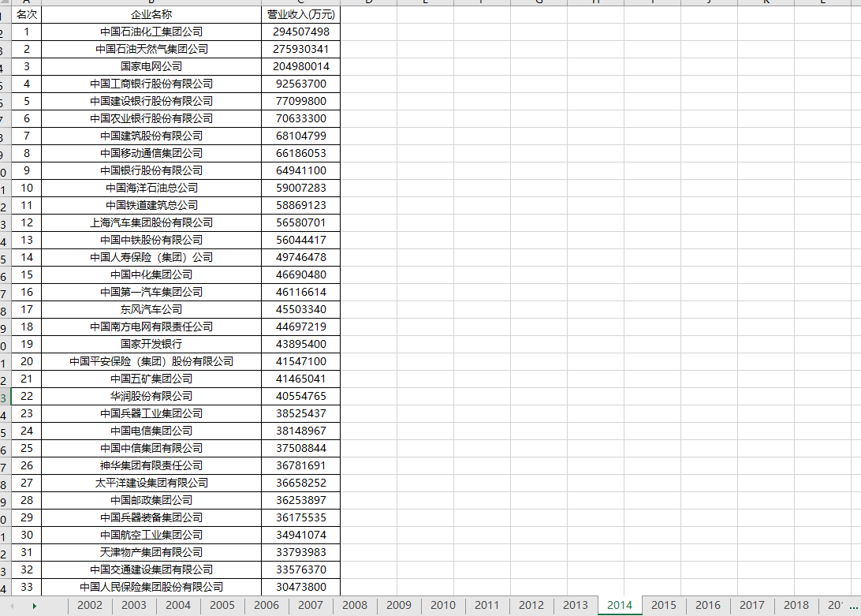Select cell 中国第一汽车集团公司

coord(151,293)
